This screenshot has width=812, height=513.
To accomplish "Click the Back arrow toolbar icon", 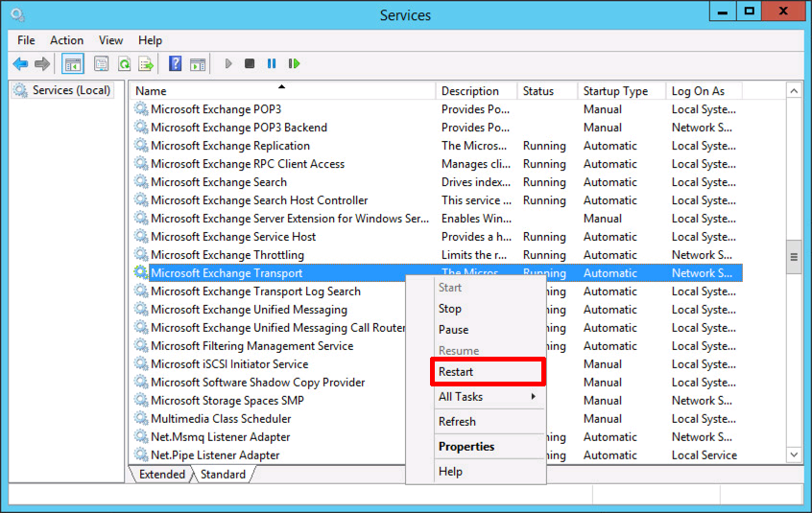I will (x=20, y=64).
